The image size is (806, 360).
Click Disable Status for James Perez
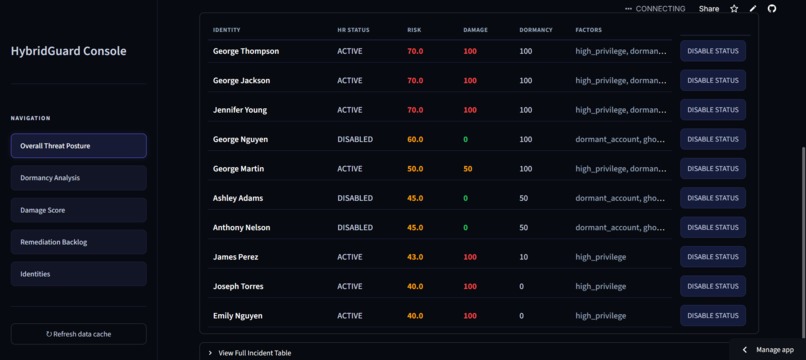[x=713, y=257]
